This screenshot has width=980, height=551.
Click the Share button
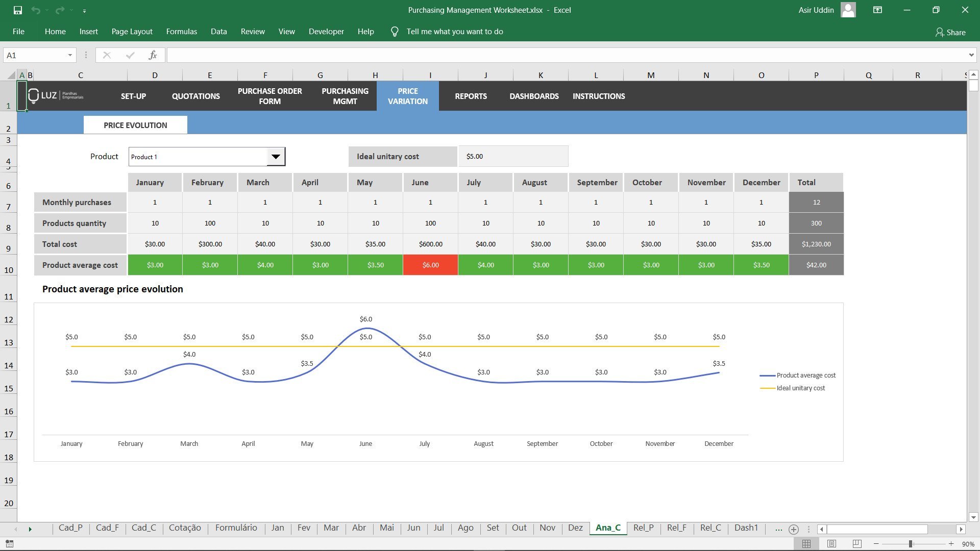click(950, 32)
